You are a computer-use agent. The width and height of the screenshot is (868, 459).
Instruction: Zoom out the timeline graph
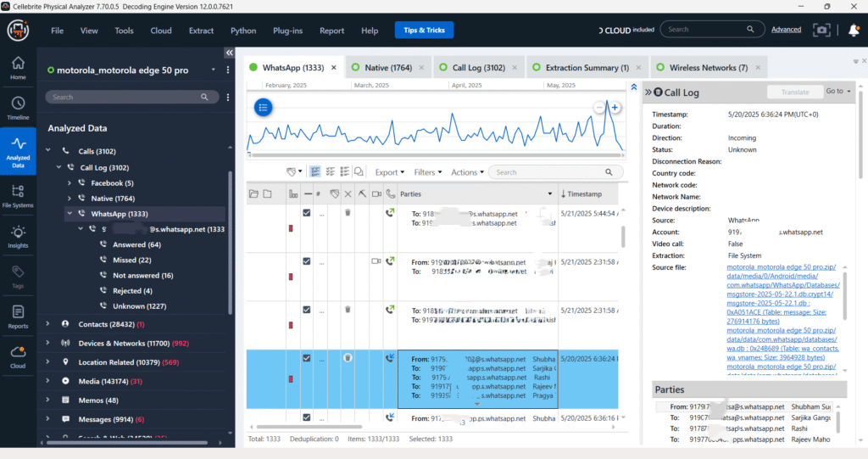599,108
